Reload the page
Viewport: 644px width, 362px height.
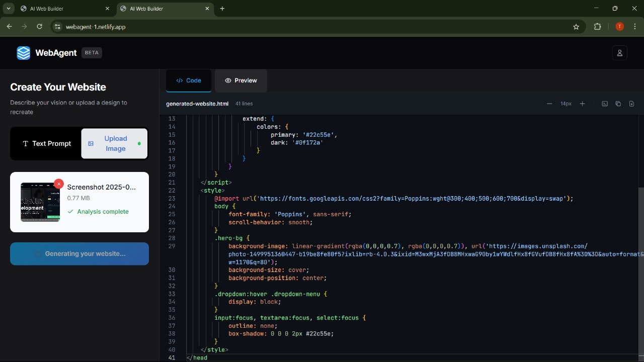[x=39, y=27]
